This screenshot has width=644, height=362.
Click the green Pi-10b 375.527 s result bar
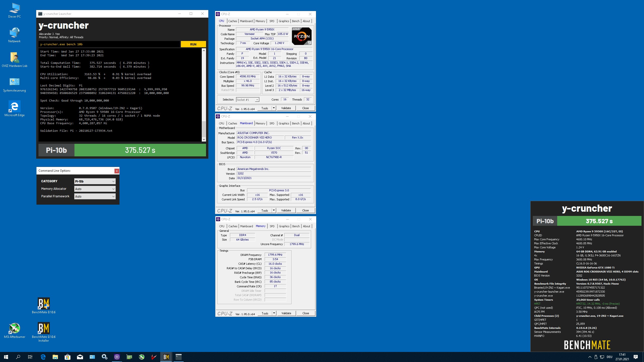[140, 150]
